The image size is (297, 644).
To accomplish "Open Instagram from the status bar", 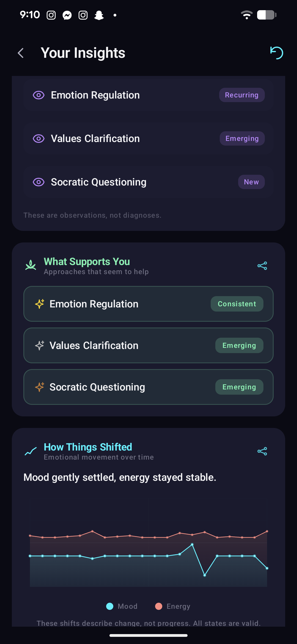I will [x=51, y=15].
